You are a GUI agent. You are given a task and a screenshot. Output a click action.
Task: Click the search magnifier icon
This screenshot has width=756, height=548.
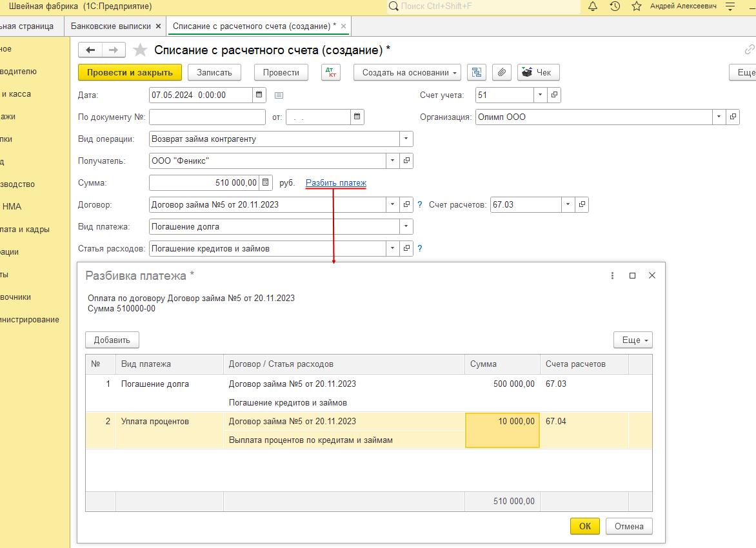(x=393, y=6)
